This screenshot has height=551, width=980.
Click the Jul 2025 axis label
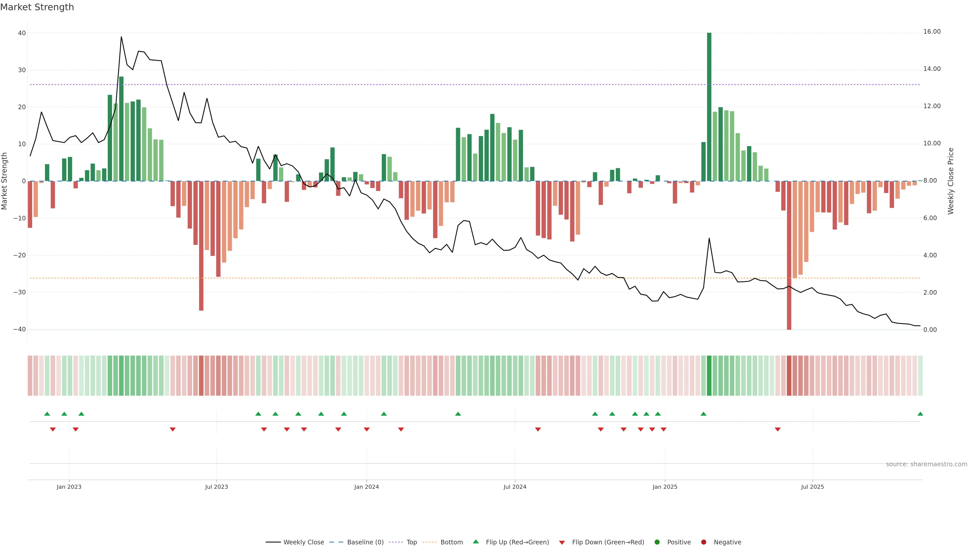[x=812, y=487]
